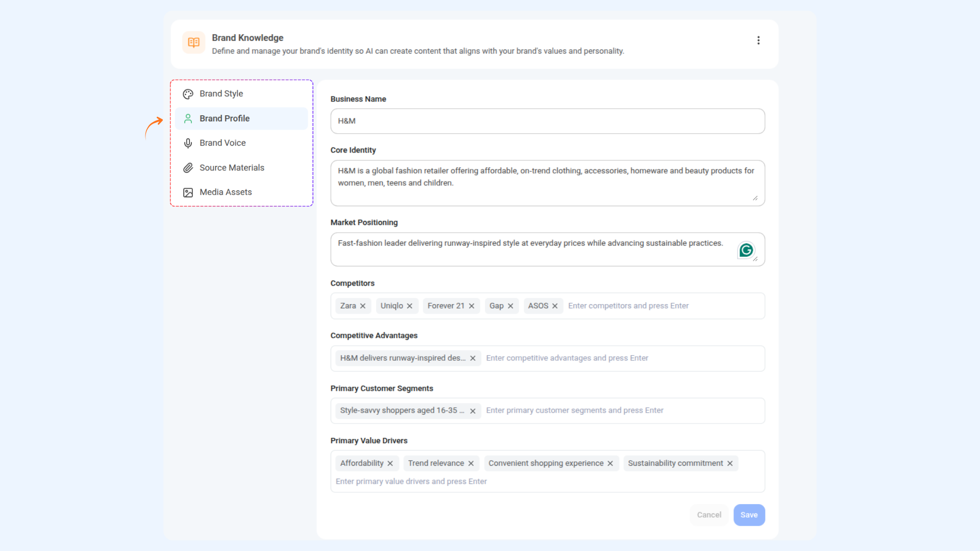Click the Primary Customer Segments label
Viewport: 980px width, 551px height.
click(382, 389)
